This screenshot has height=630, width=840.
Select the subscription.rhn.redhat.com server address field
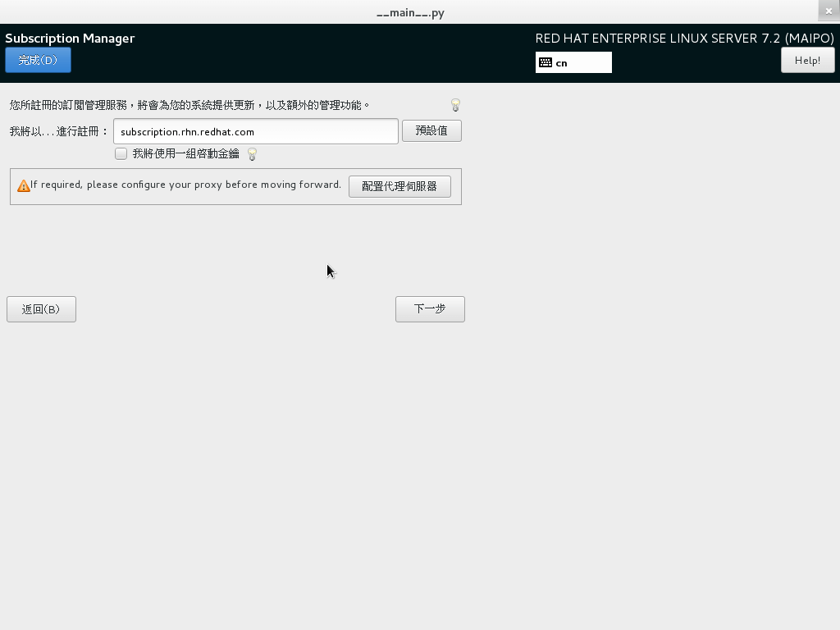[x=254, y=131]
